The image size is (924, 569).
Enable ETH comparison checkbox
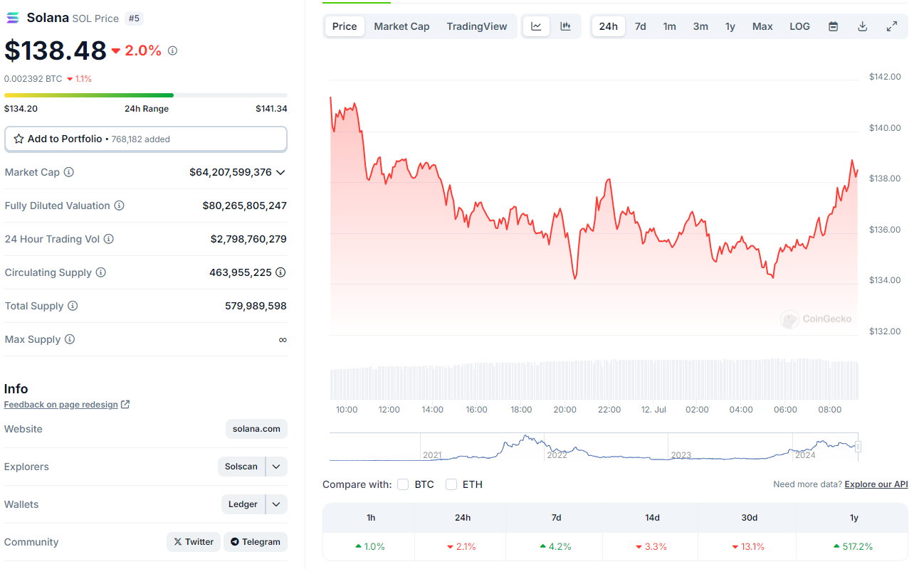(x=451, y=484)
